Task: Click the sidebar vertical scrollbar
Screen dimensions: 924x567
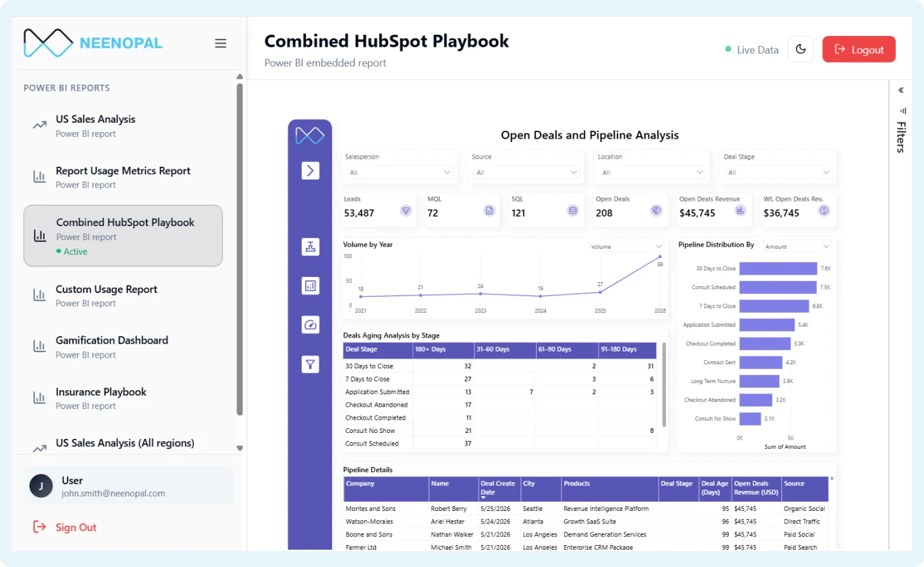Action: pos(240,248)
